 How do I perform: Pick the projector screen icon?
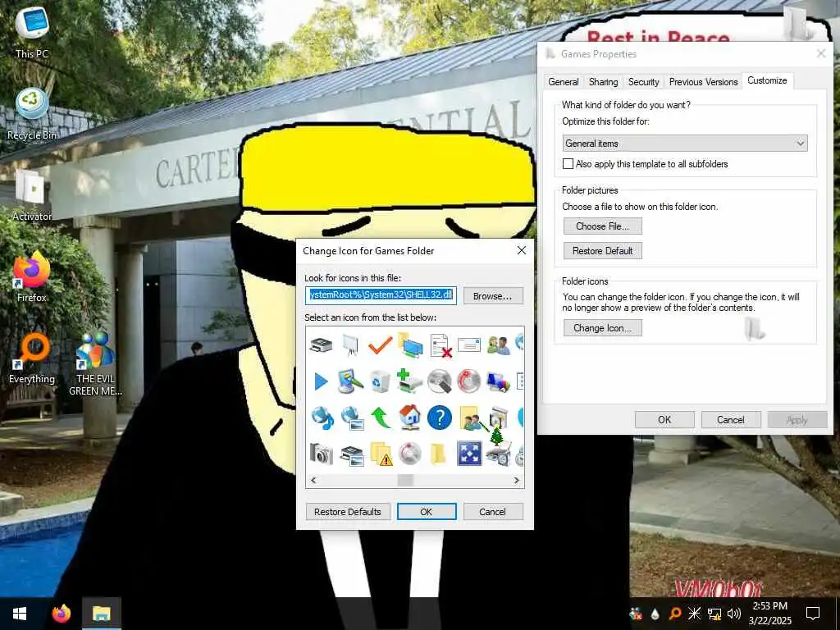click(x=349, y=345)
